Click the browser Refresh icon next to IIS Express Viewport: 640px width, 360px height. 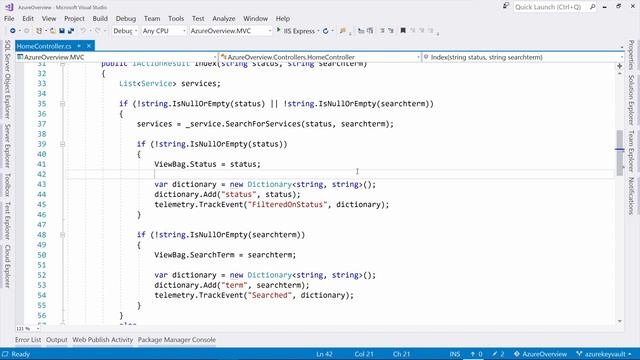[326, 31]
